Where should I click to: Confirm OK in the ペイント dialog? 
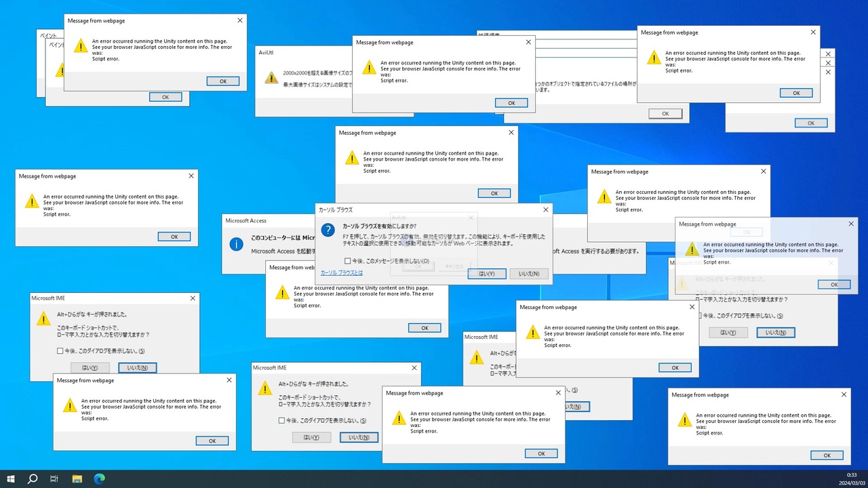coord(165,97)
